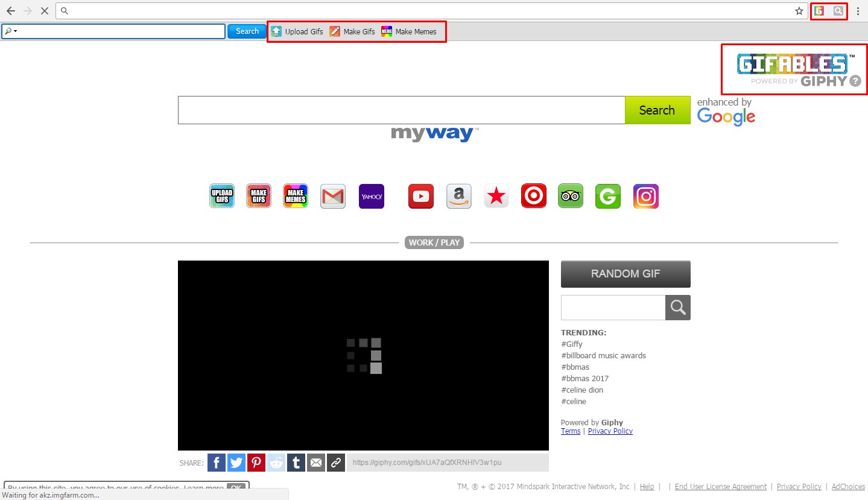Open the AdChoices footer link
Viewport: 868px width, 500px height.
pyautogui.click(x=848, y=487)
